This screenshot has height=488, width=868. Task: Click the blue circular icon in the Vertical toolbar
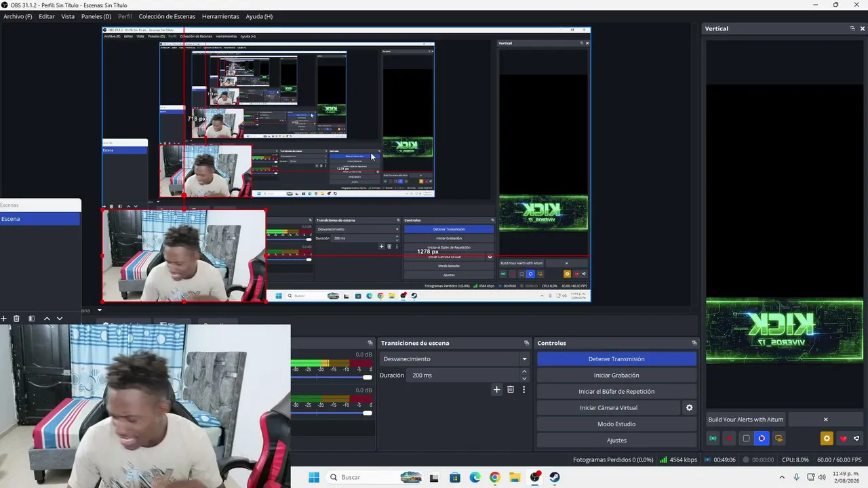(x=762, y=439)
